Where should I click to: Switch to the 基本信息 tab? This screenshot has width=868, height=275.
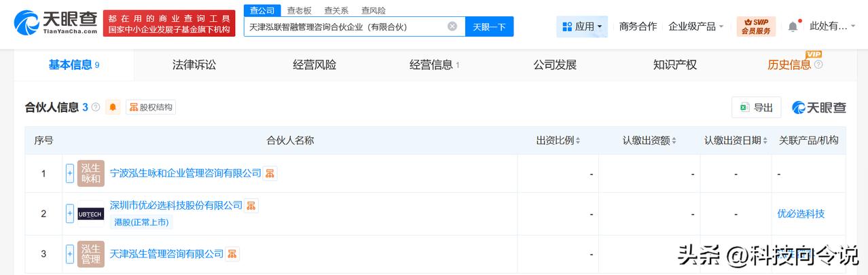(73, 65)
